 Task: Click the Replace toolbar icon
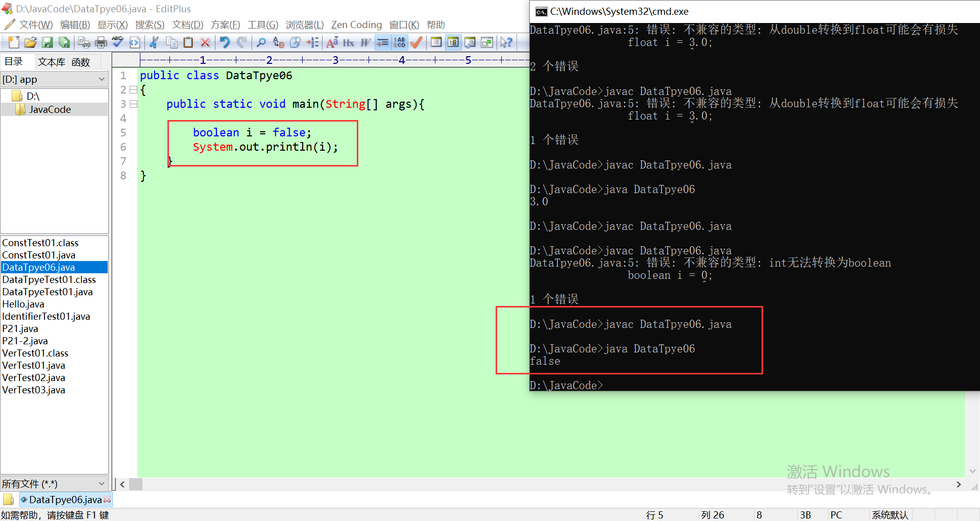(x=278, y=42)
